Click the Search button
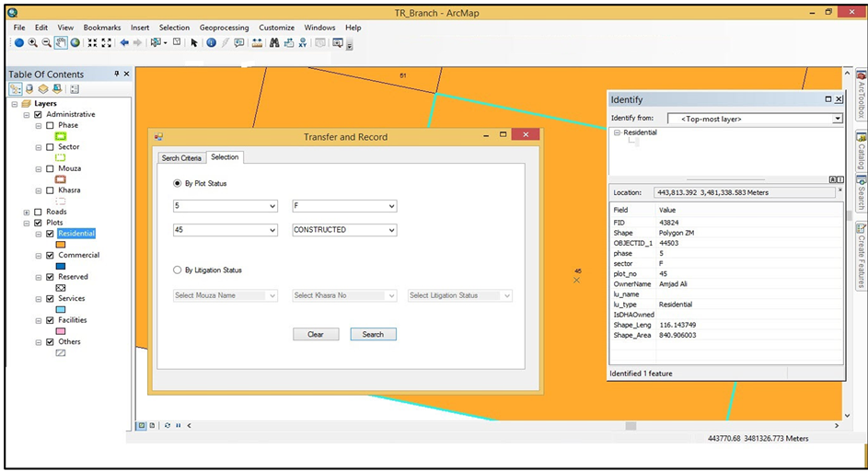 click(373, 334)
